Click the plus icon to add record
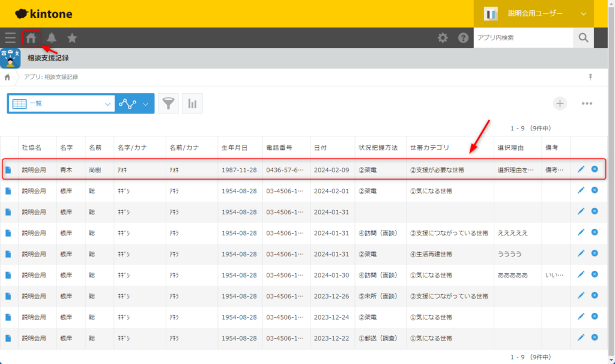The image size is (615, 364). [x=560, y=103]
